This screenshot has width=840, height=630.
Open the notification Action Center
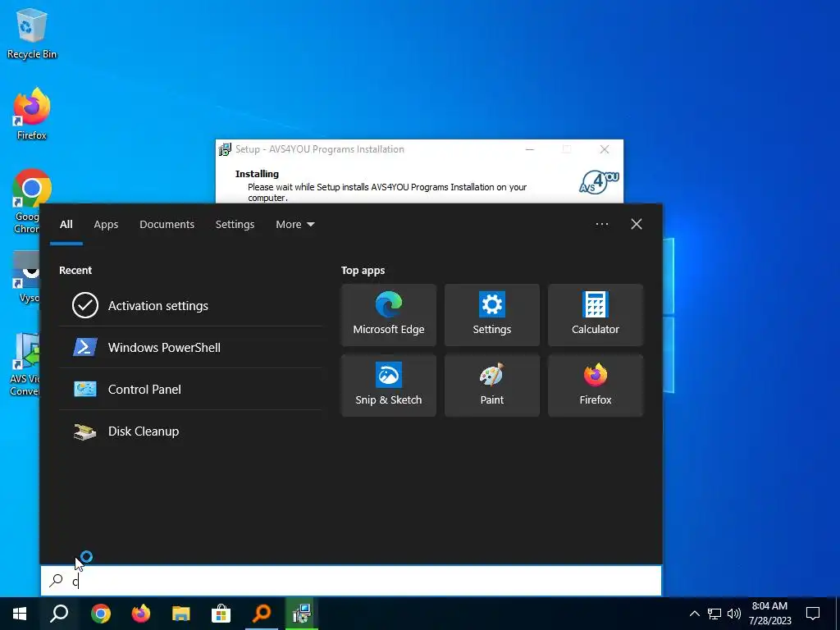[x=813, y=614]
